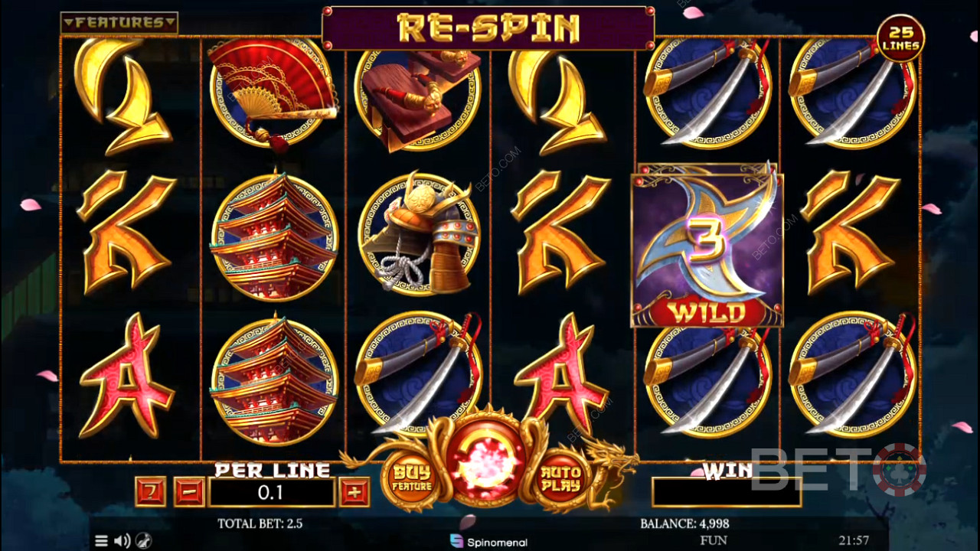Decrease the per line bet with minus
Screen dimensions: 980x551
pyautogui.click(x=189, y=492)
